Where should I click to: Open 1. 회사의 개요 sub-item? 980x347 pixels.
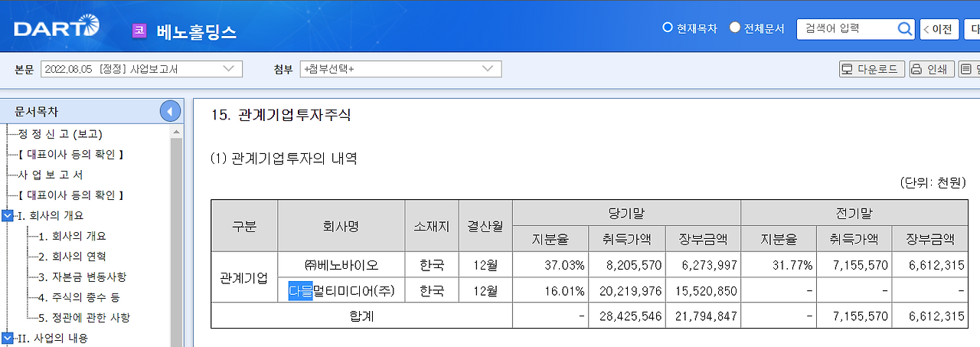click(x=73, y=236)
